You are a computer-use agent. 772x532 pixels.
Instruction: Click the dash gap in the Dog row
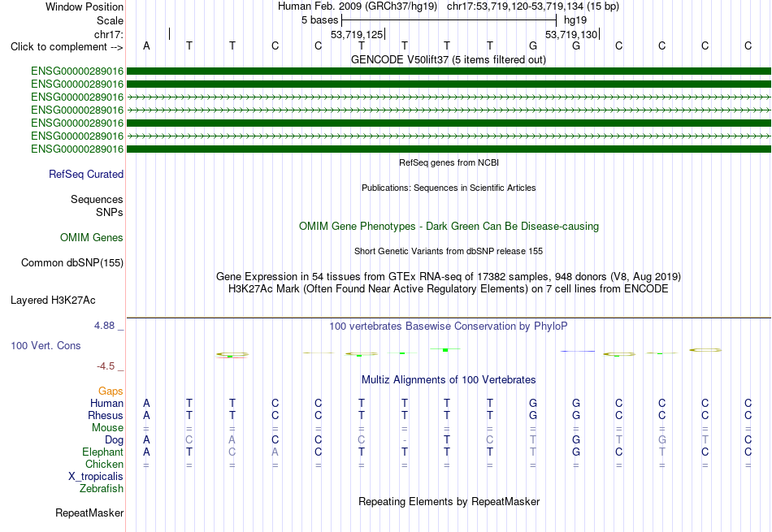[404, 440]
